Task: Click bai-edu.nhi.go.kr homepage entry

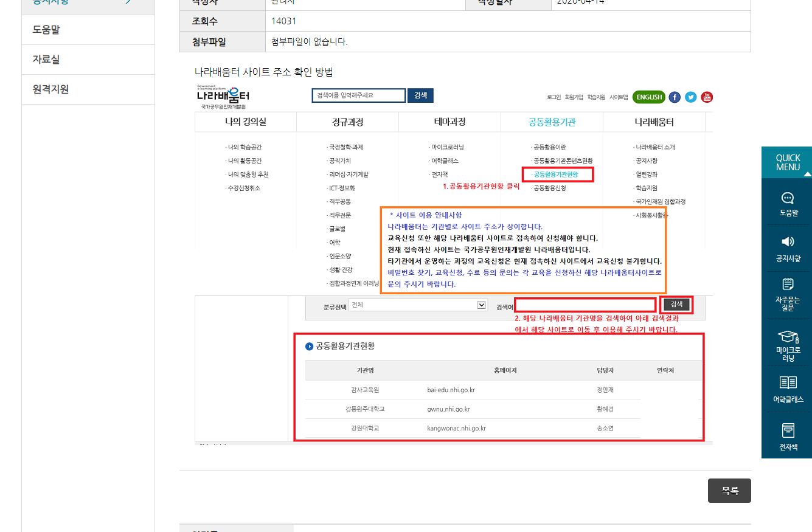Action: point(451,390)
